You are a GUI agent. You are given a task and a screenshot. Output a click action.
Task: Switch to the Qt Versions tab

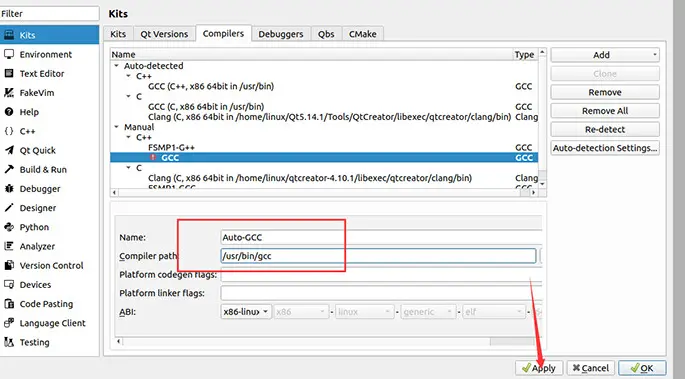tap(164, 34)
